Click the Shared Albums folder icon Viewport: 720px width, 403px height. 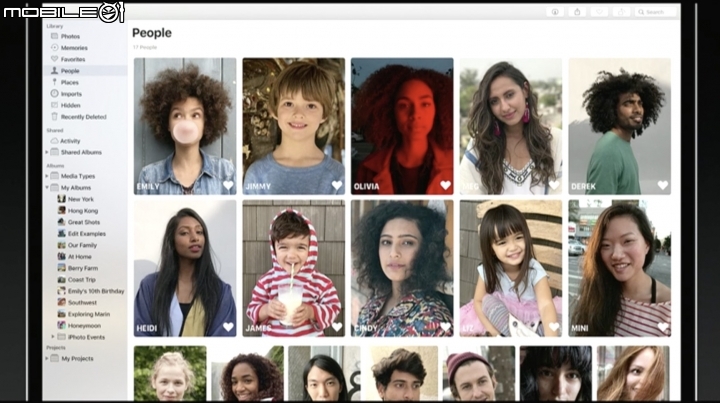coord(55,152)
